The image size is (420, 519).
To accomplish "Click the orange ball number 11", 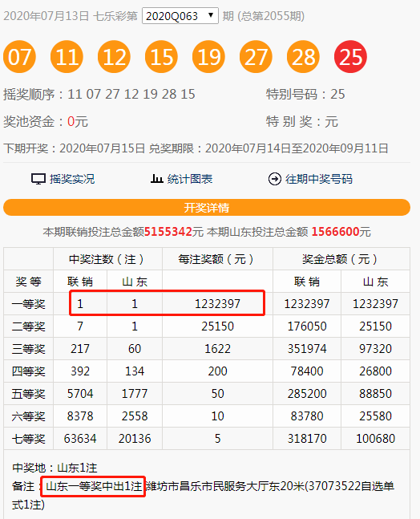I will pos(67,57).
